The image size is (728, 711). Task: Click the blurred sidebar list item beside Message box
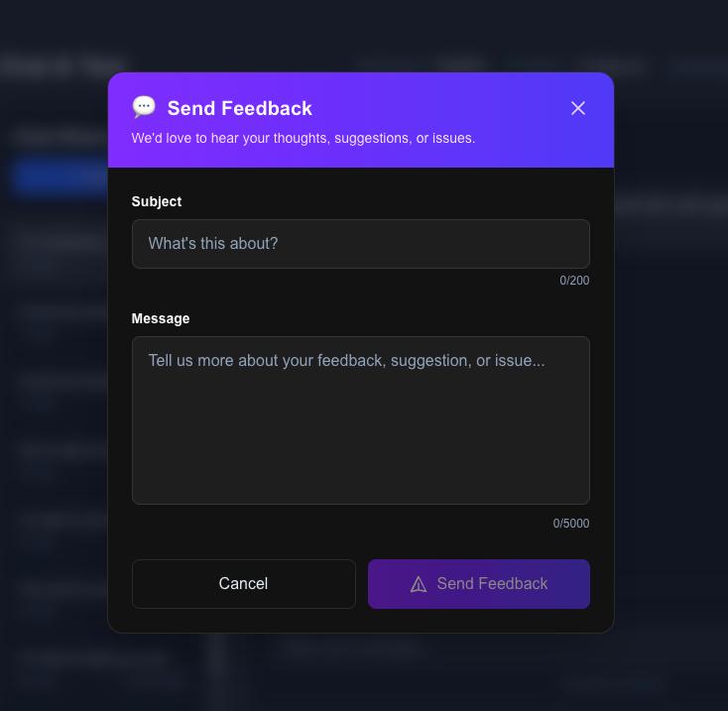coord(61,382)
